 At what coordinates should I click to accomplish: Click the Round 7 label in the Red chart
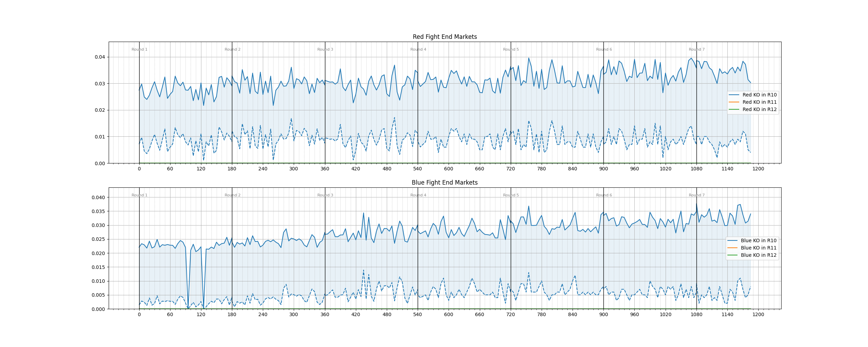click(696, 50)
